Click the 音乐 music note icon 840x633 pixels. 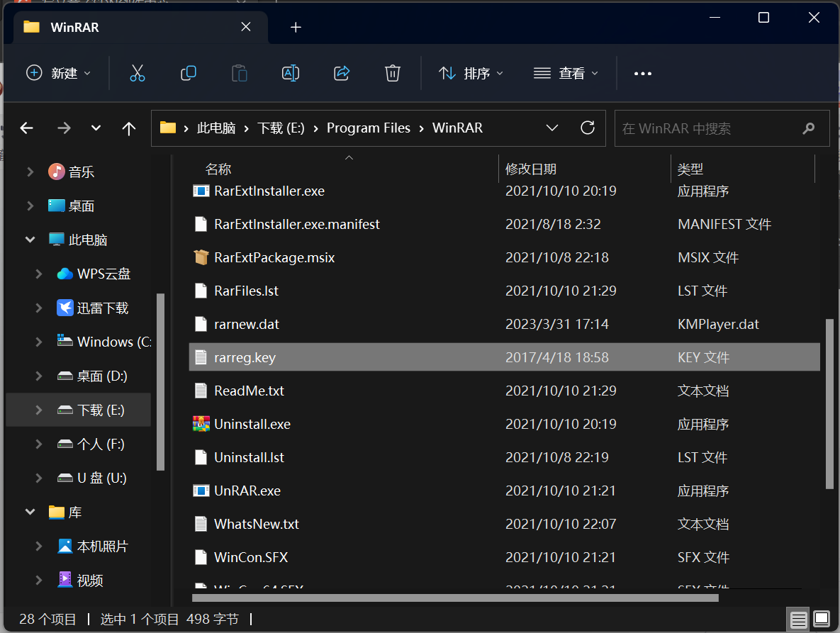(x=56, y=172)
